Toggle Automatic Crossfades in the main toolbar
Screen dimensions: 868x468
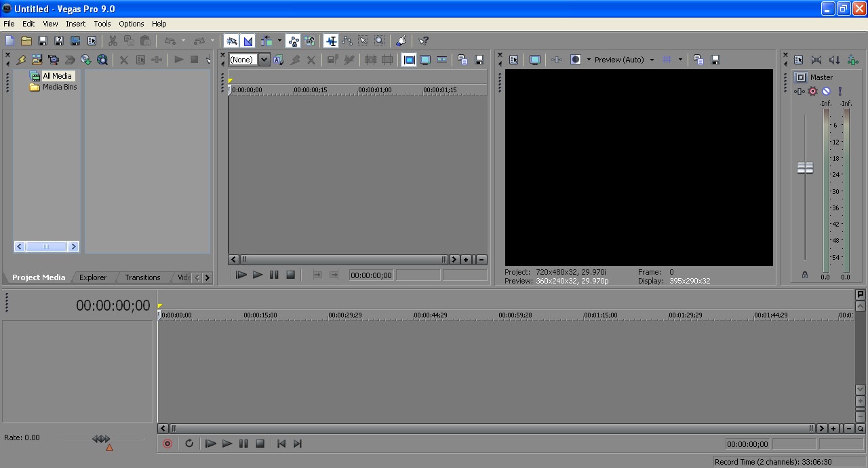248,41
